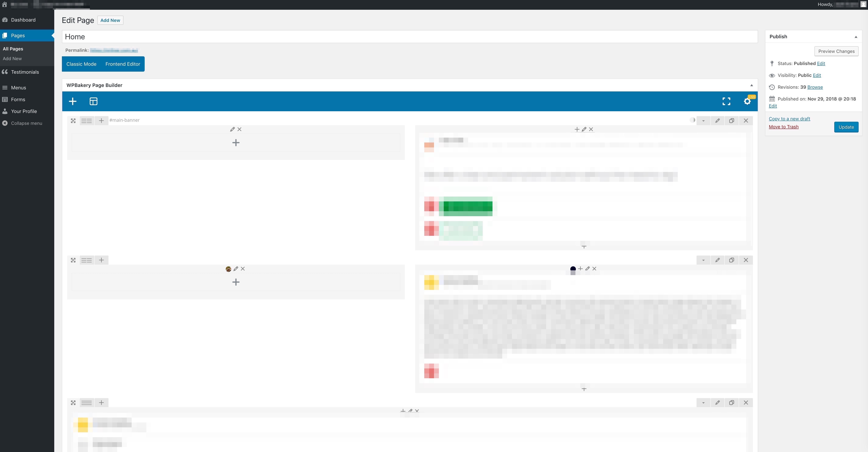The image size is (868, 452).
Task: Open Testimonials in sidebar menu
Action: tap(25, 72)
